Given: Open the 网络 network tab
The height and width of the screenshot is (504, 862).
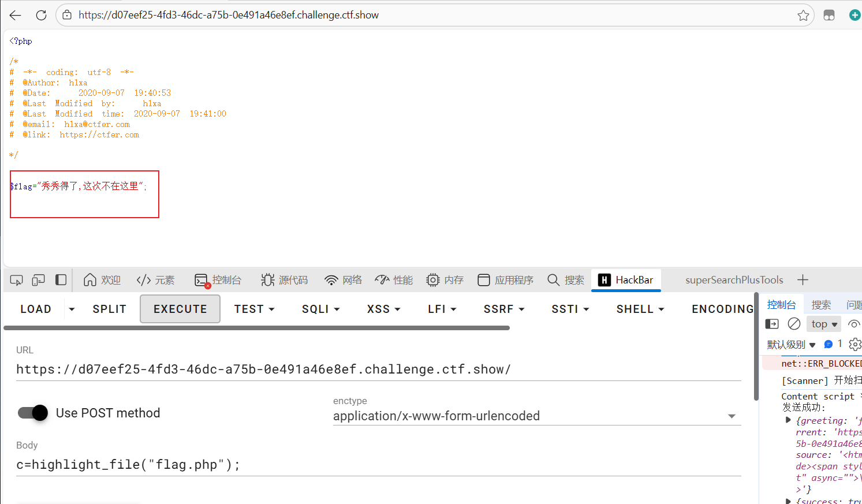Looking at the screenshot, I should tap(343, 280).
